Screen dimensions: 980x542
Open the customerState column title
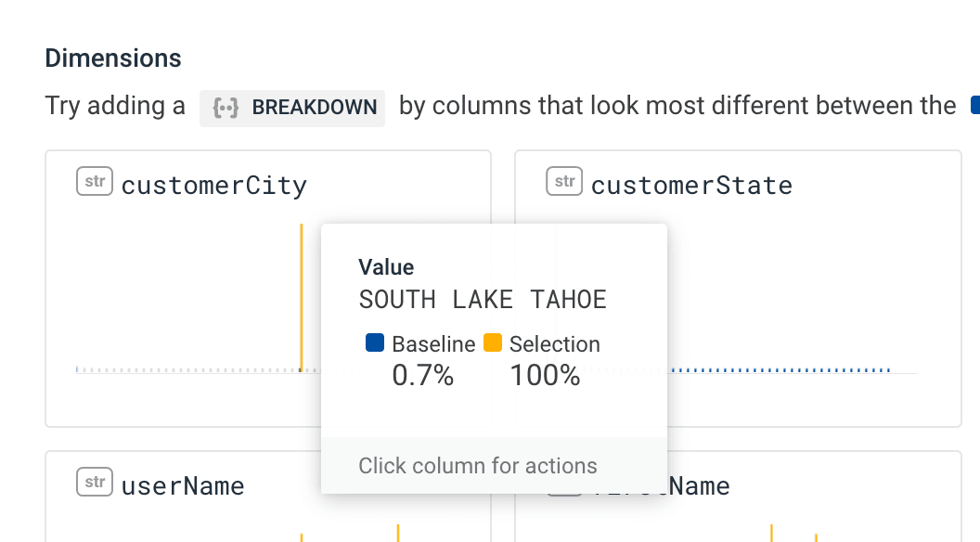pyautogui.click(x=691, y=186)
